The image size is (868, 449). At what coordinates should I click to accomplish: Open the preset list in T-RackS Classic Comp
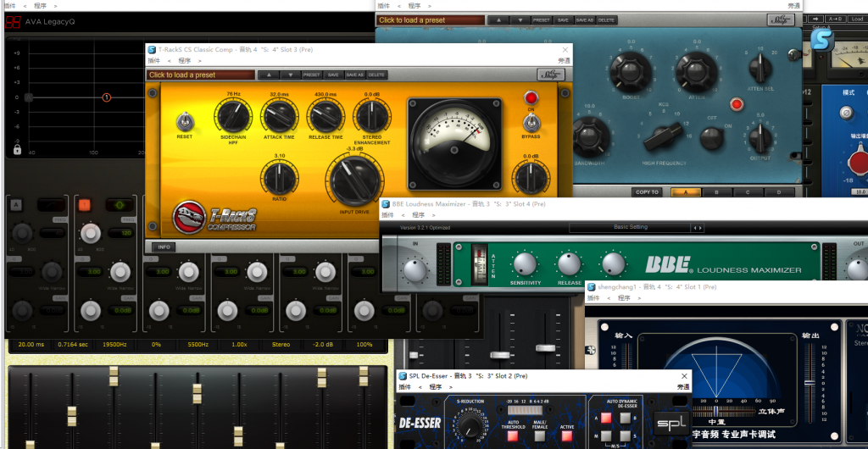pyautogui.click(x=201, y=75)
